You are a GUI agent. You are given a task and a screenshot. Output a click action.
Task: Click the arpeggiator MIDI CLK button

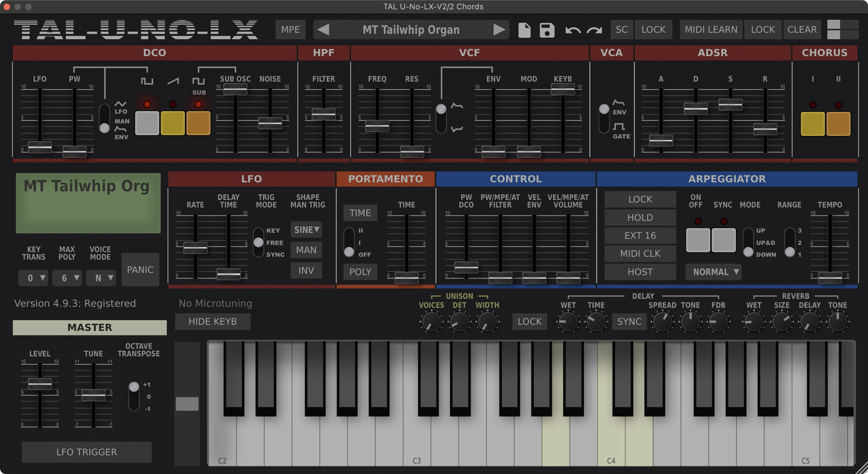pos(640,253)
